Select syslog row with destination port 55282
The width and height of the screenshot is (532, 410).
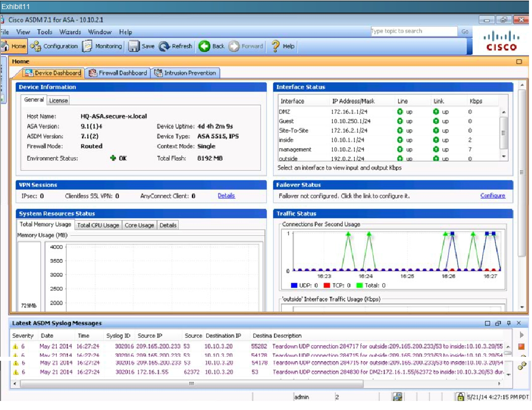pyautogui.click(x=258, y=347)
